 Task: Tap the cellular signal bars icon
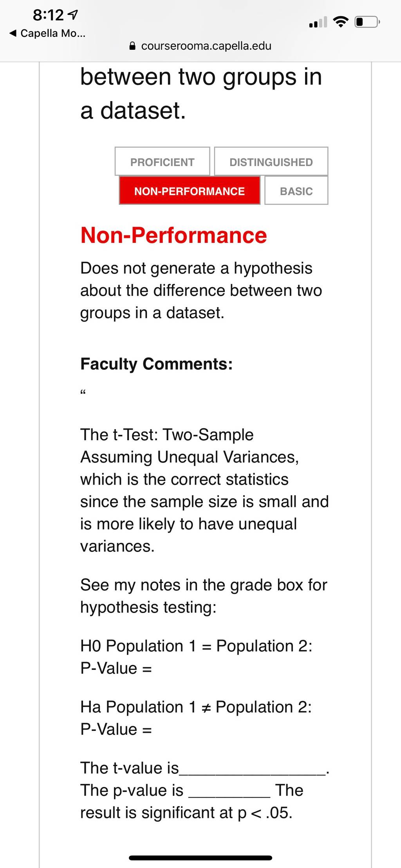(318, 22)
